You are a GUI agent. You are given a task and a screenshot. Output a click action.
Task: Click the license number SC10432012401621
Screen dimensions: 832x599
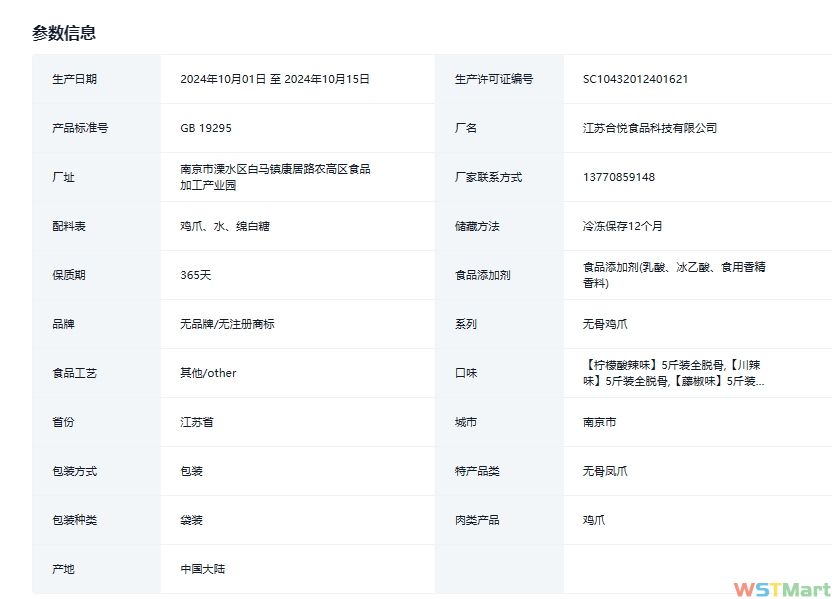pos(635,79)
